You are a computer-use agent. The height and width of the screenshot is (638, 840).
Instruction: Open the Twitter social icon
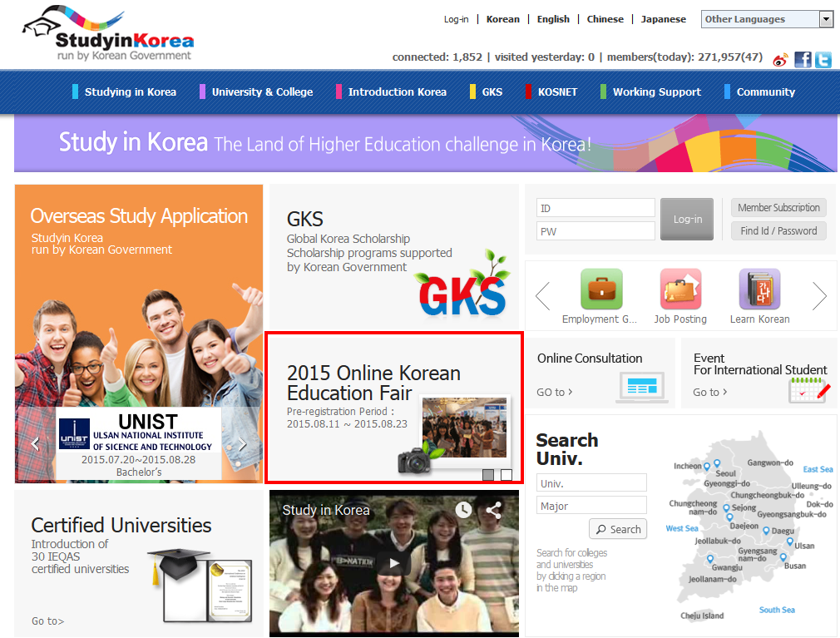823,60
